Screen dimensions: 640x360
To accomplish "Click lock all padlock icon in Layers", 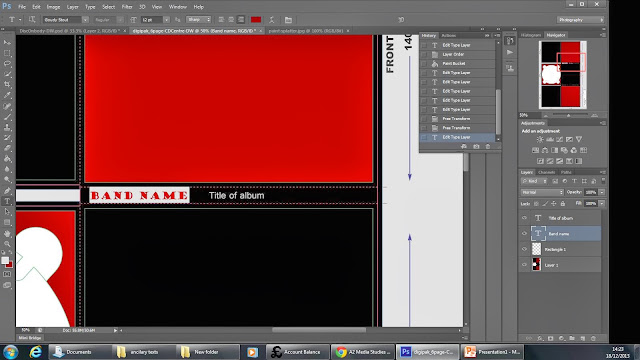I will (x=563, y=203).
